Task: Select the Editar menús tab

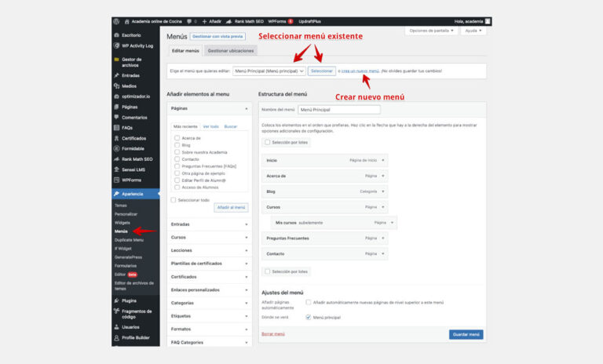Action: (x=185, y=51)
